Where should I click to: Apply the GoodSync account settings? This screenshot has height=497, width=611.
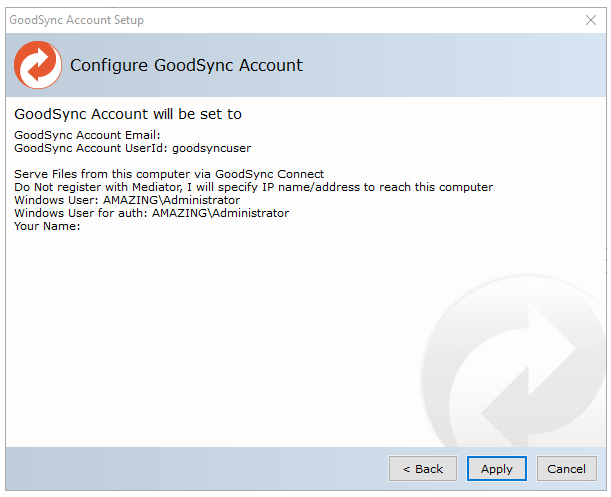496,468
